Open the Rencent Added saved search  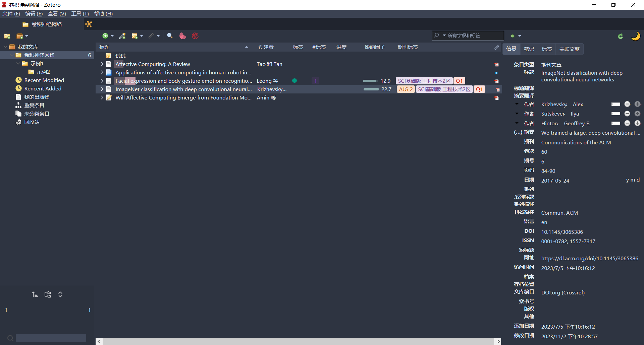coord(43,88)
